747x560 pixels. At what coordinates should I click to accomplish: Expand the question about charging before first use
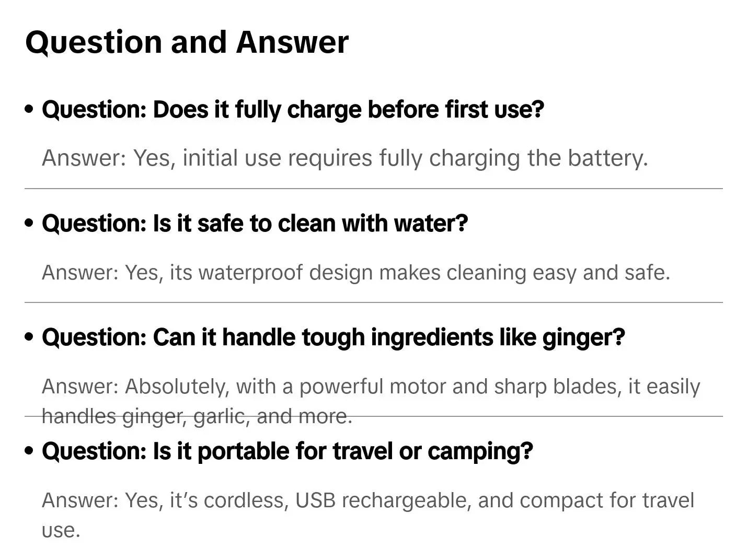click(x=293, y=110)
